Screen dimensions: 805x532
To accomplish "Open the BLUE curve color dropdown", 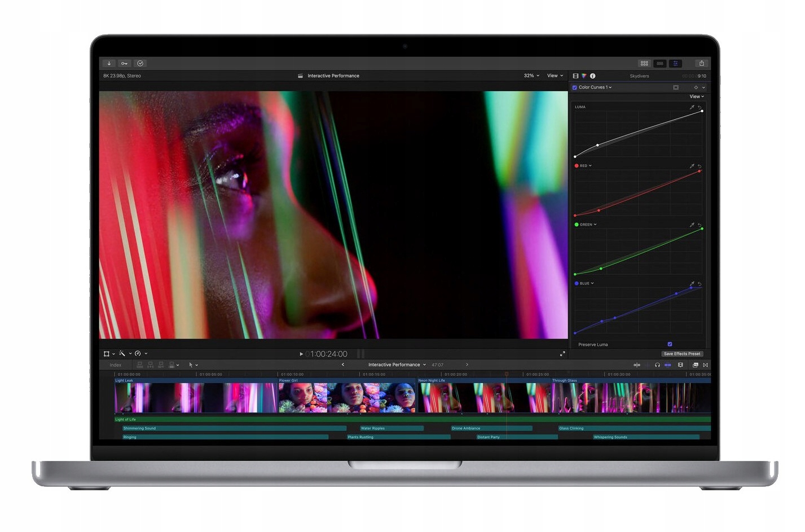I will (x=584, y=283).
